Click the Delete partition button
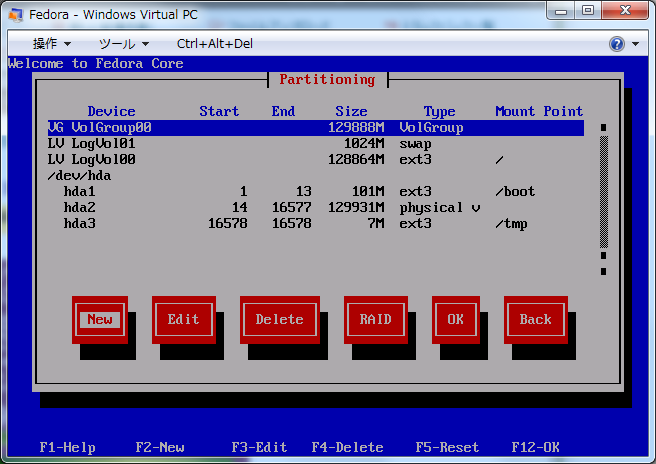This screenshot has width=656, height=464. [279, 320]
